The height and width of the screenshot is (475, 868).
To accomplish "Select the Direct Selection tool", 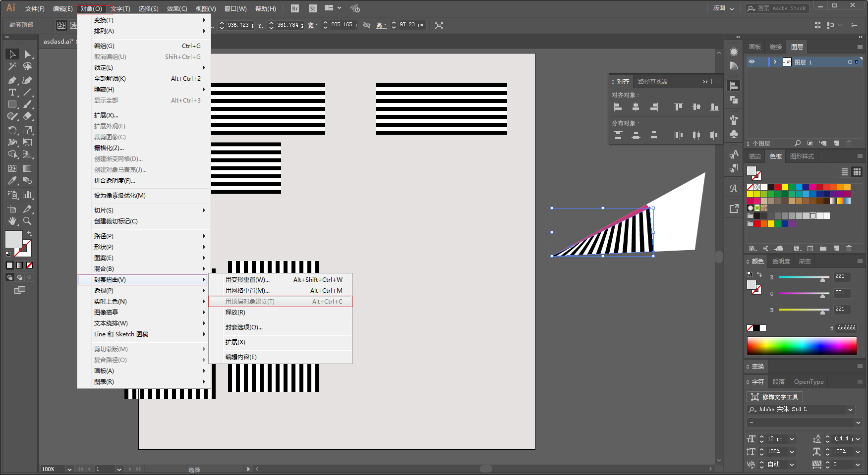I will [x=27, y=54].
